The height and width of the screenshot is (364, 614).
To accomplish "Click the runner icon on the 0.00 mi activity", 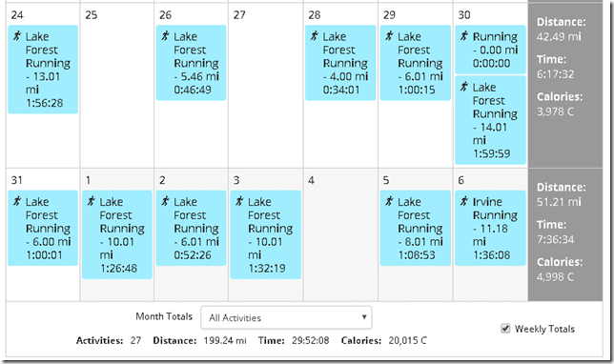I will (464, 36).
